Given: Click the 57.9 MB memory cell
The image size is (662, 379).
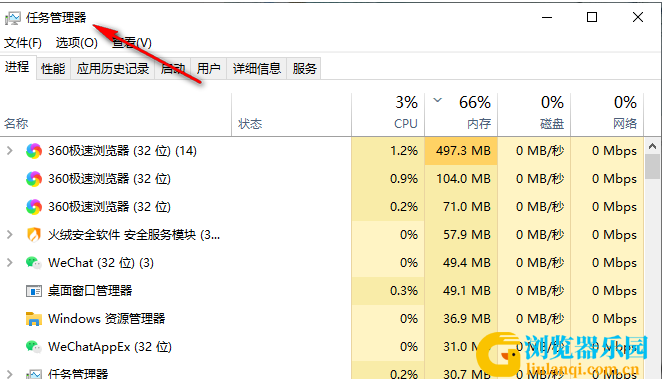Looking at the screenshot, I should [461, 234].
